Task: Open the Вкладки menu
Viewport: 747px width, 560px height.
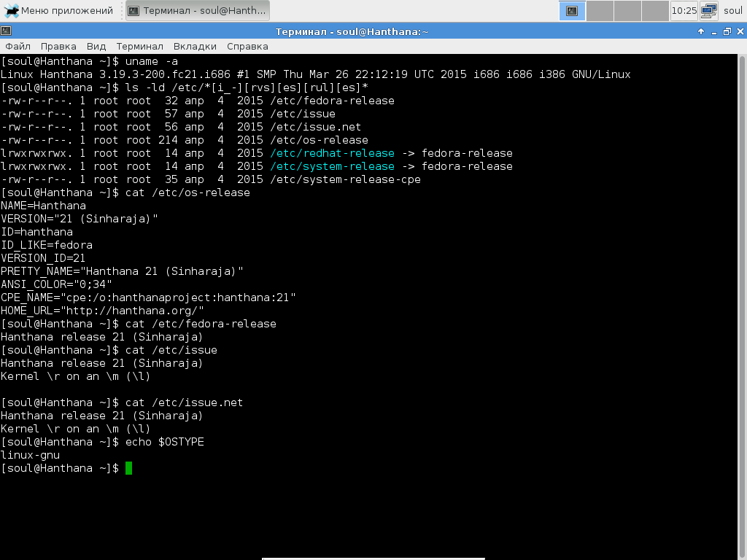Action: [195, 46]
